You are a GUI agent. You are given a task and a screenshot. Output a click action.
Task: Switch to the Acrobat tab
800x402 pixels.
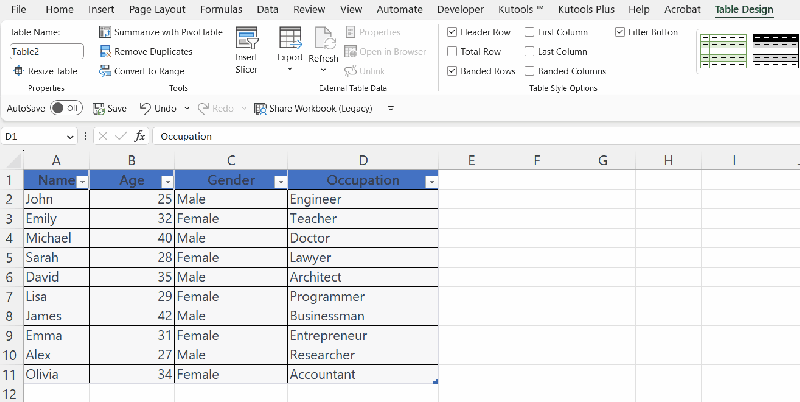click(682, 9)
